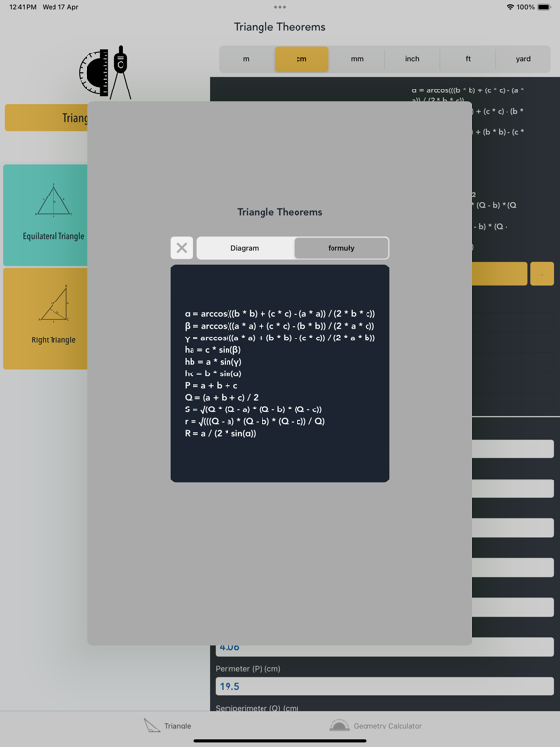Tap the yellow Triangle category button
The width and height of the screenshot is (560, 747).
[47, 118]
